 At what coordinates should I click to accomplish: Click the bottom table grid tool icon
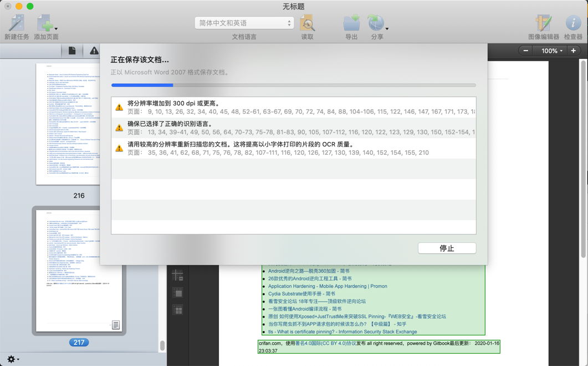click(x=177, y=309)
